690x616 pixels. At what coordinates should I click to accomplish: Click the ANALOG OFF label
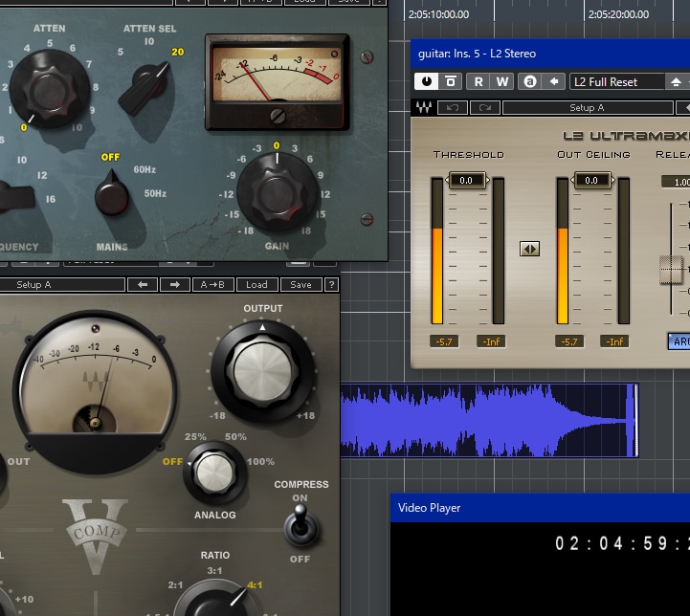point(172,461)
